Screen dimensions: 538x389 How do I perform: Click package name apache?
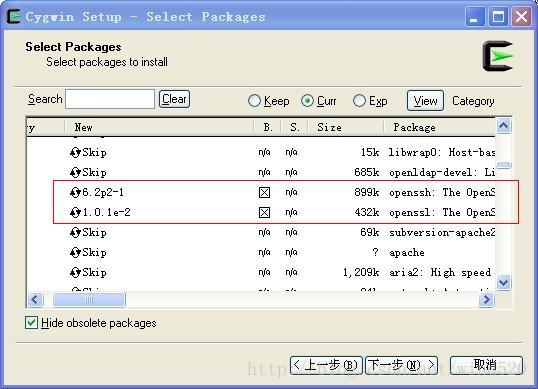407,253
